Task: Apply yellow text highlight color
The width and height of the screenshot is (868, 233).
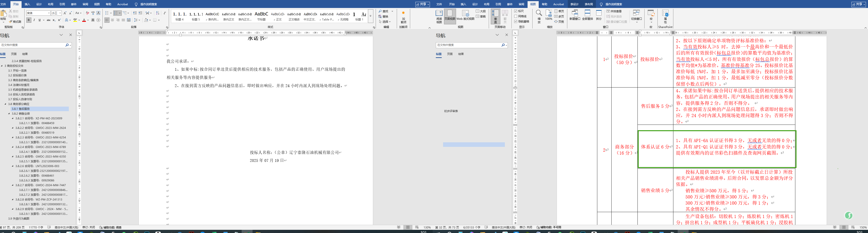Action: (75, 20)
